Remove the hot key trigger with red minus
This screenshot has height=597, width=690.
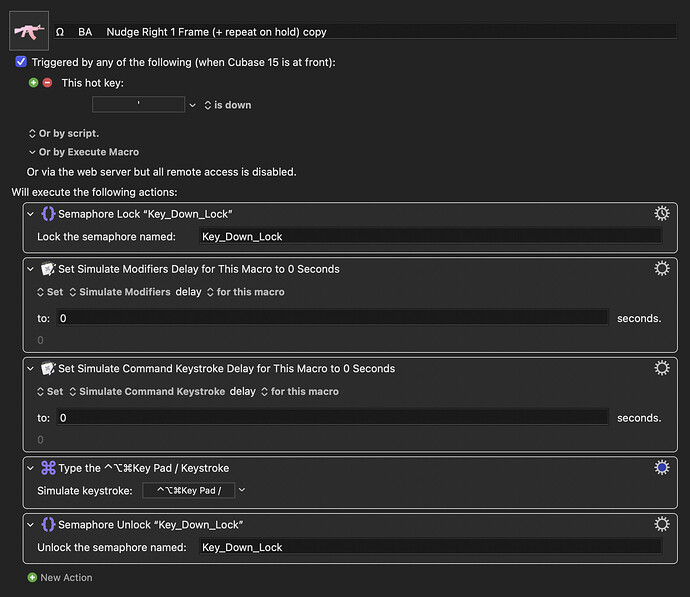pyautogui.click(x=47, y=83)
